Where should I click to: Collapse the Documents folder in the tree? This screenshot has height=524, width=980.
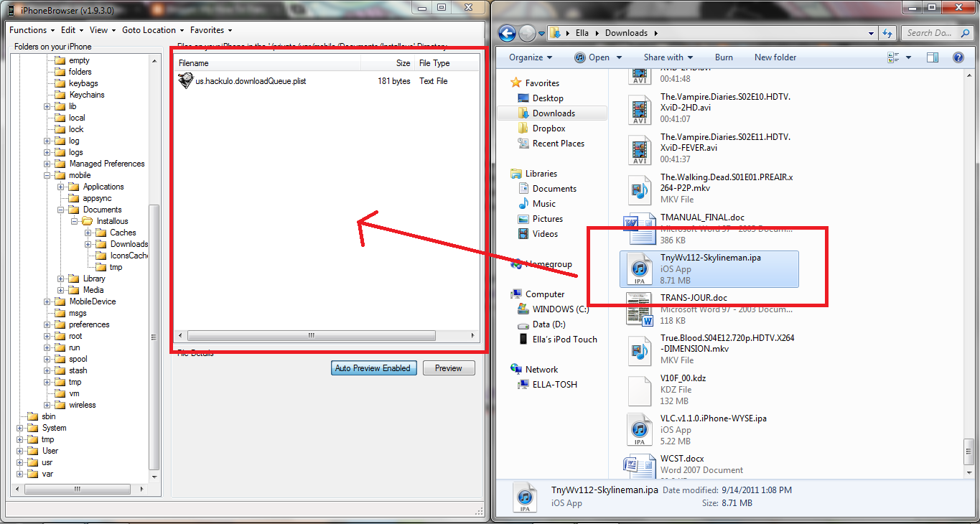62,210
